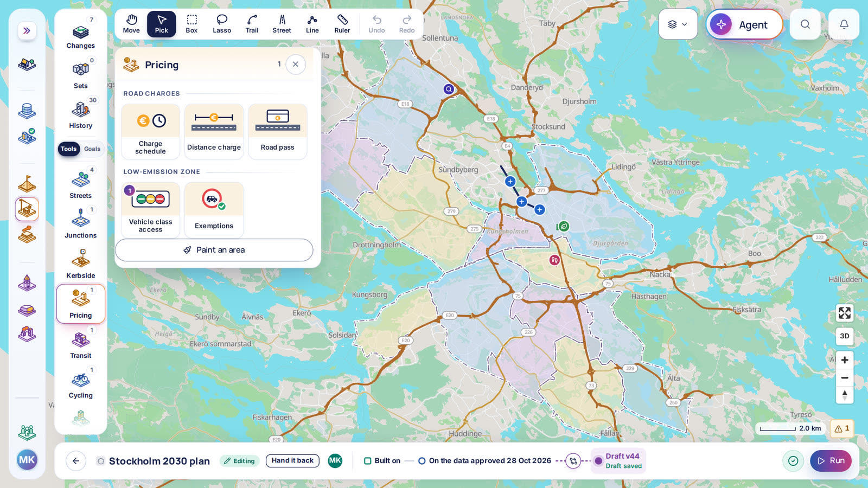The width and height of the screenshot is (868, 488).
Task: Toggle fullscreen map view
Action: (845, 313)
